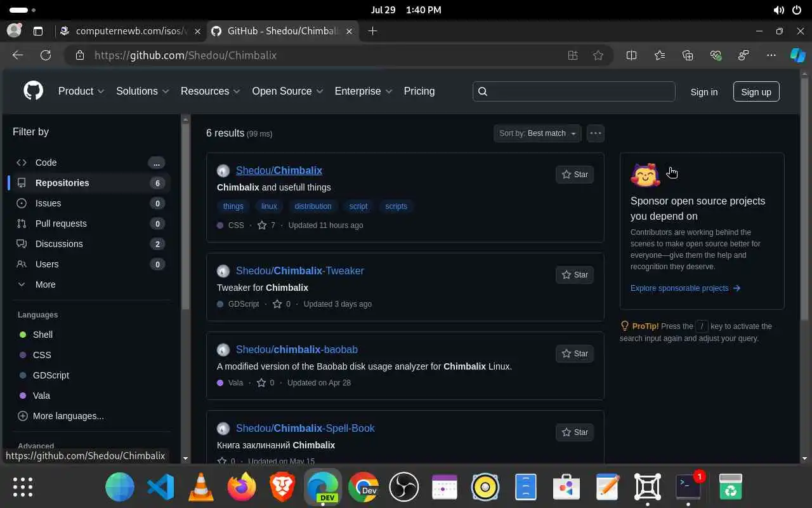Open the system volume indicator

pos(778,10)
